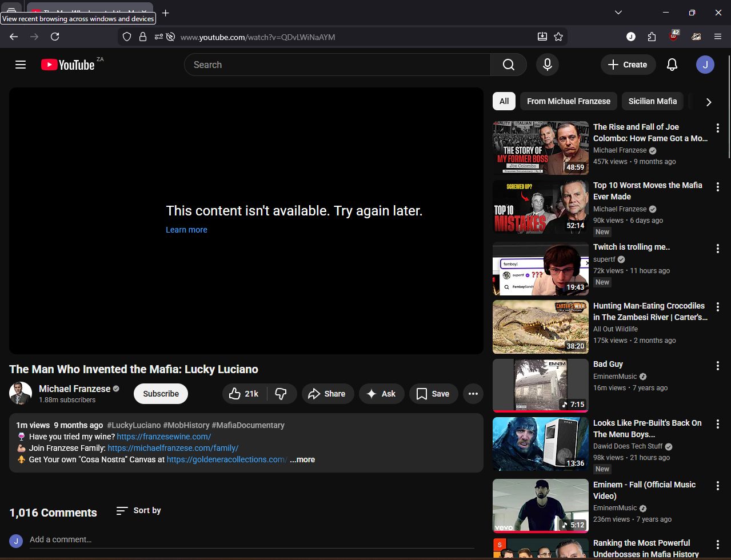The image size is (731, 560).
Task: Click the search magnifier button
Action: point(508,65)
